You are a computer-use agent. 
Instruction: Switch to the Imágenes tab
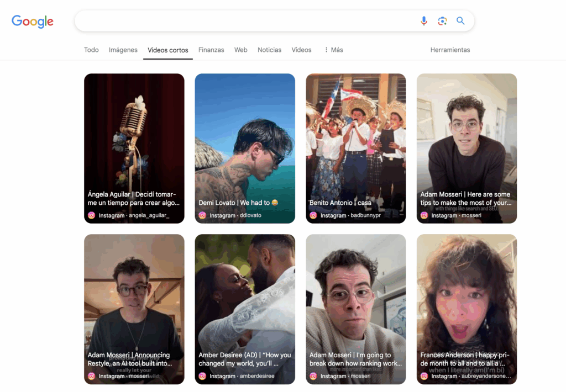point(123,50)
